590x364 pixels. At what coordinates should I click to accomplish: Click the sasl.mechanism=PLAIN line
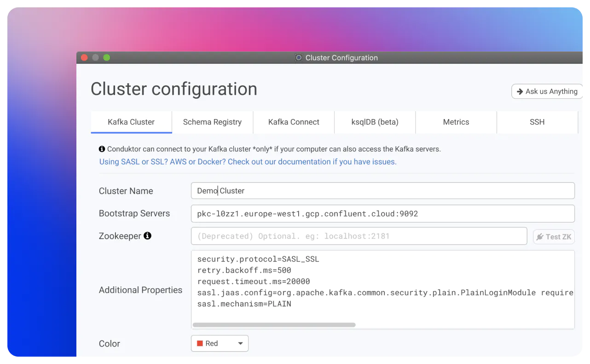click(x=244, y=304)
